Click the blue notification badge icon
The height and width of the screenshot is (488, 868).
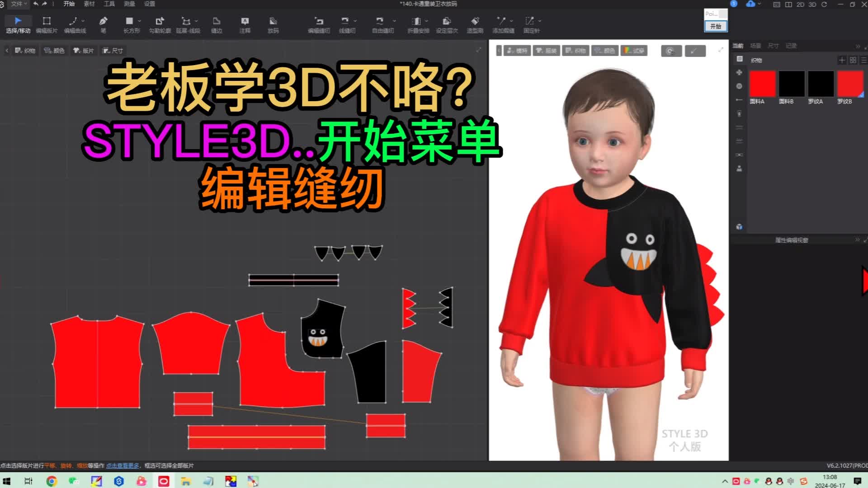(734, 4)
